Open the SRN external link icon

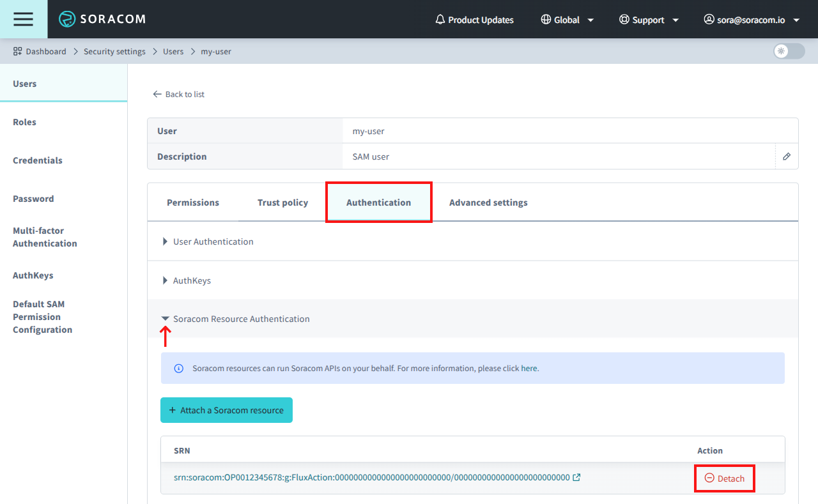pos(577,477)
